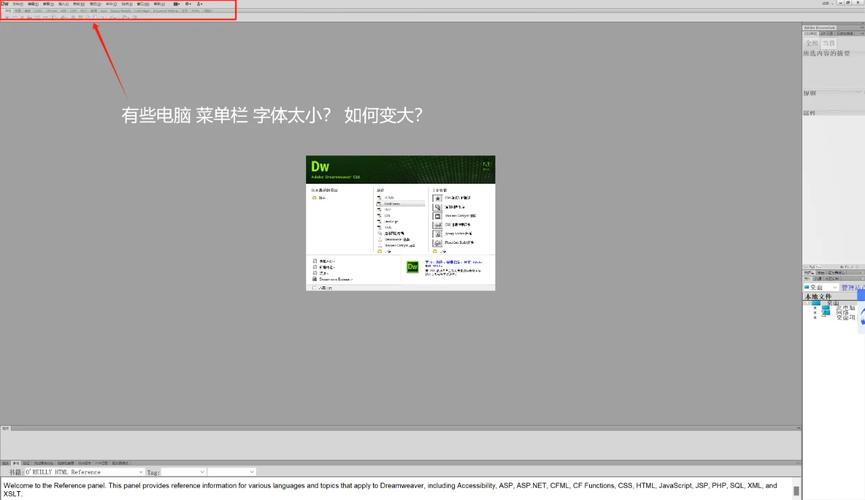
Task: Click the blue tutorial link in welcome screen footer
Action: point(453,263)
